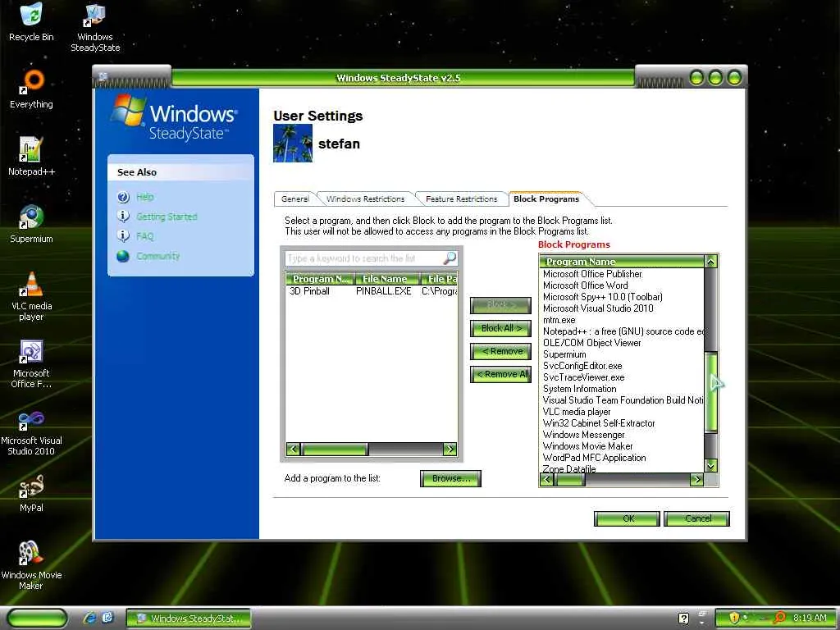This screenshot has height=630, width=840.
Task: Switch to the Windows Restrictions tab
Action: pos(365,199)
